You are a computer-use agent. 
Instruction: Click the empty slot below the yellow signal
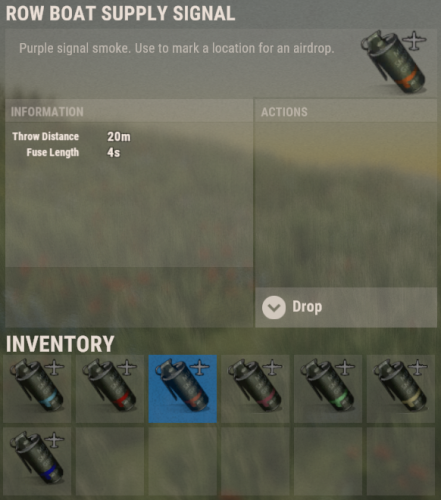[401, 462]
